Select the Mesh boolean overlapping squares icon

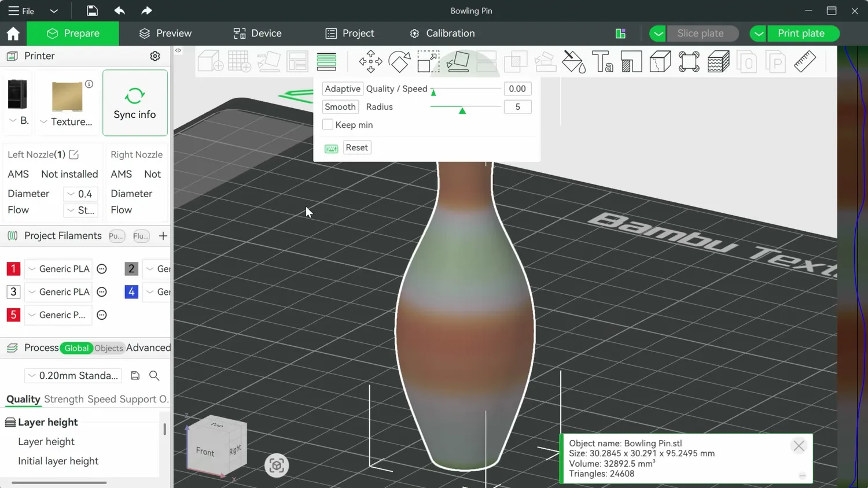[x=516, y=61]
